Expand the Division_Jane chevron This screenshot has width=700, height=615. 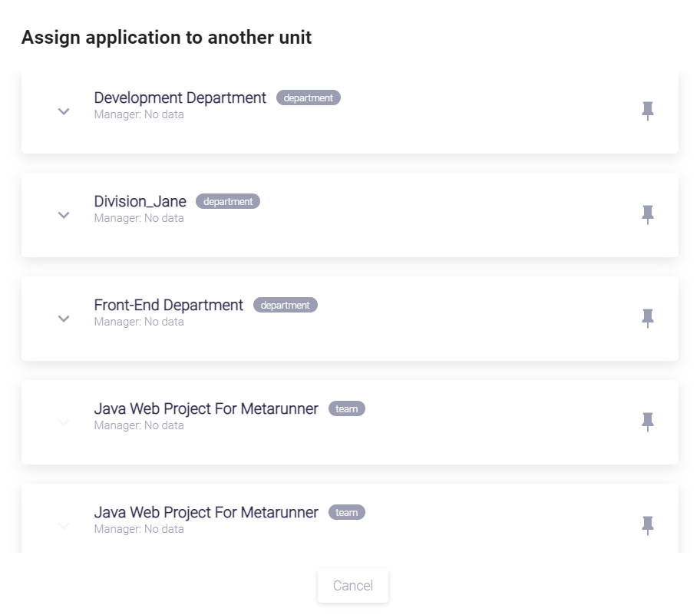pos(64,215)
